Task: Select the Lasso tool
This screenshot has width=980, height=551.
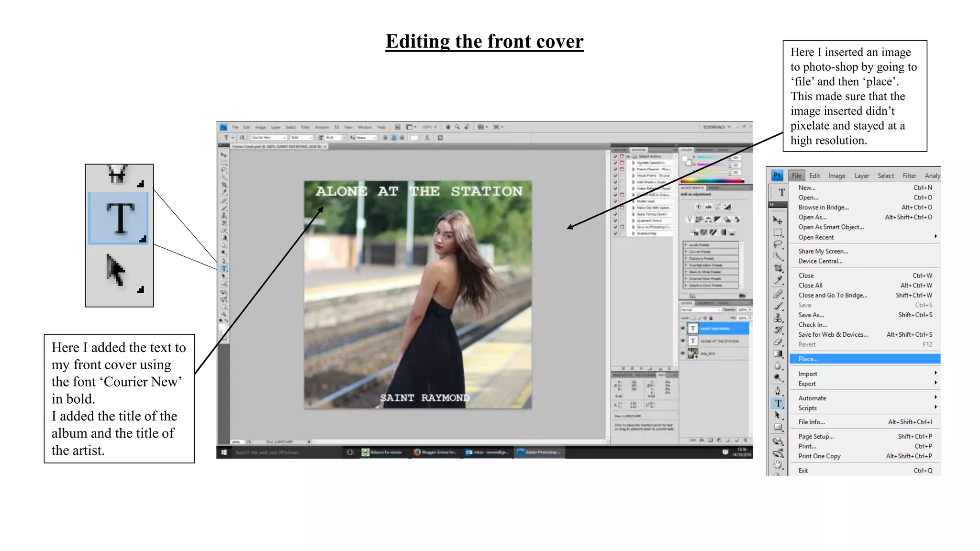Action: [x=778, y=244]
